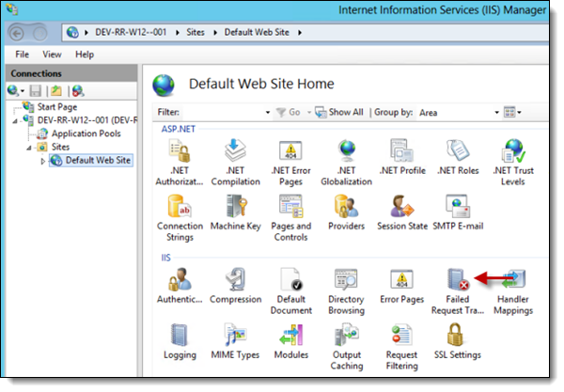The image size is (564, 392).
Task: Expand the Default Web Site node
Action: (42, 161)
